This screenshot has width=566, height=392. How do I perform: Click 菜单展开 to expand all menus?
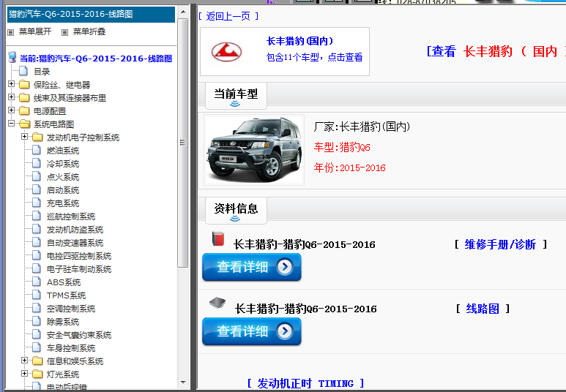click(35, 31)
